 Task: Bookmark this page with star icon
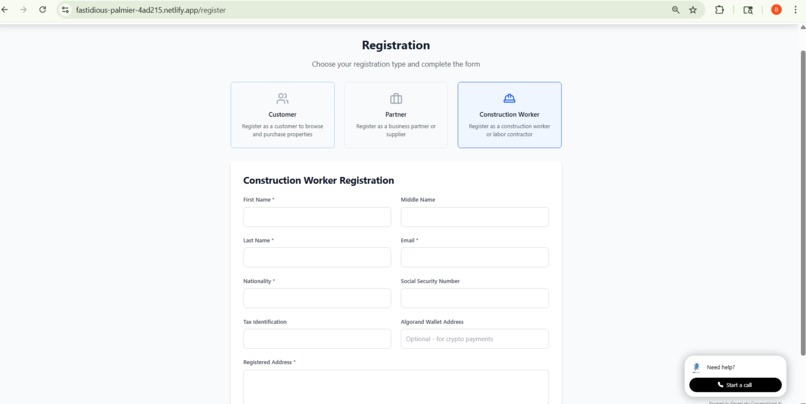click(x=693, y=10)
